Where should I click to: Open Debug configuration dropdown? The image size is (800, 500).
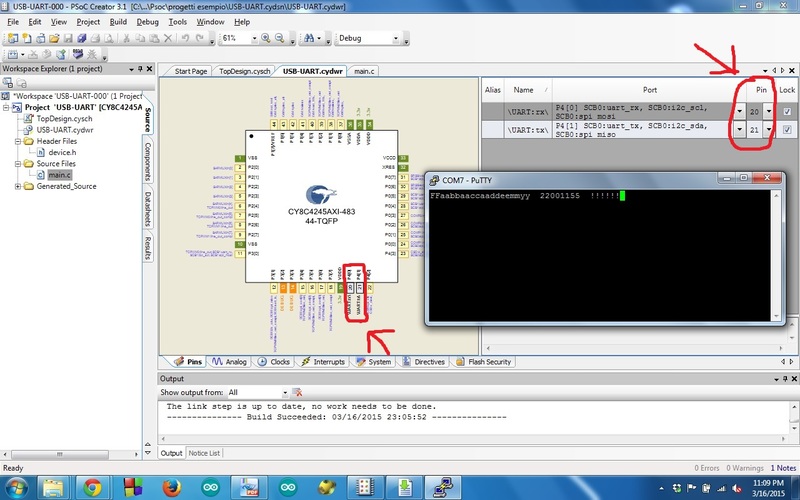395,38
